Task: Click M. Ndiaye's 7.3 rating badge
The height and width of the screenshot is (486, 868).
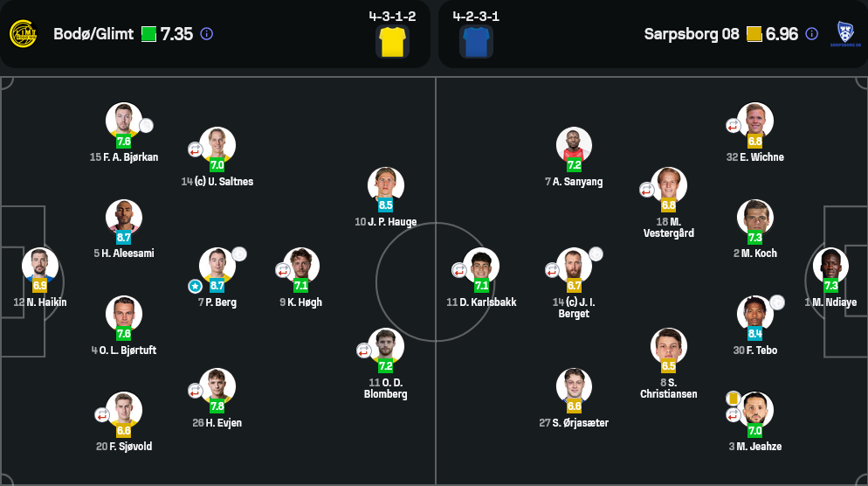Action: pyautogui.click(x=830, y=286)
